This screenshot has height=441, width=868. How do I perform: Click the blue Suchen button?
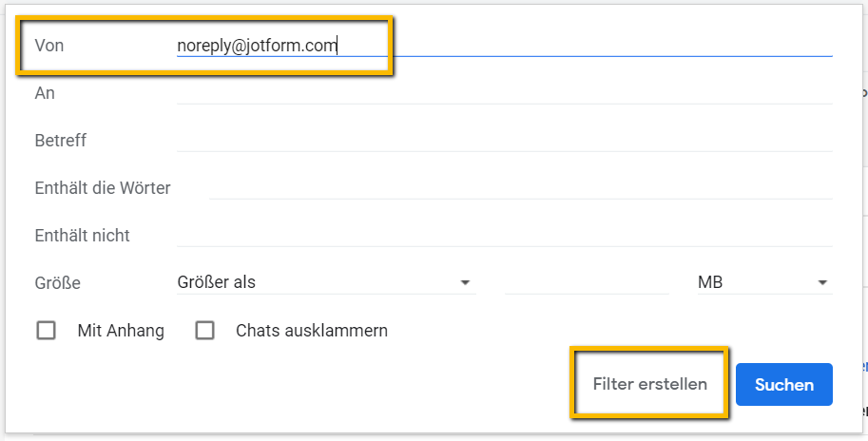click(783, 384)
